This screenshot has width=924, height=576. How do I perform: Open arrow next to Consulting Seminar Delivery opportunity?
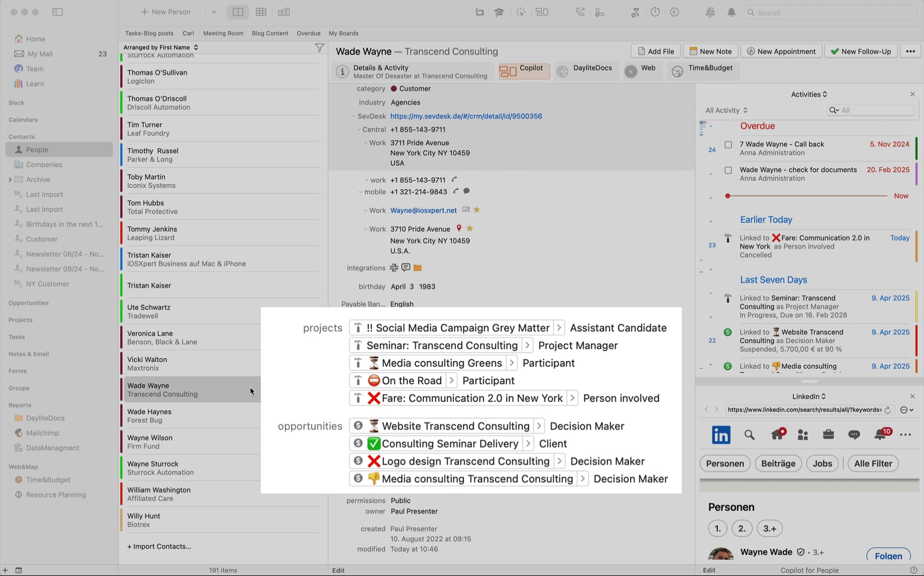click(528, 444)
